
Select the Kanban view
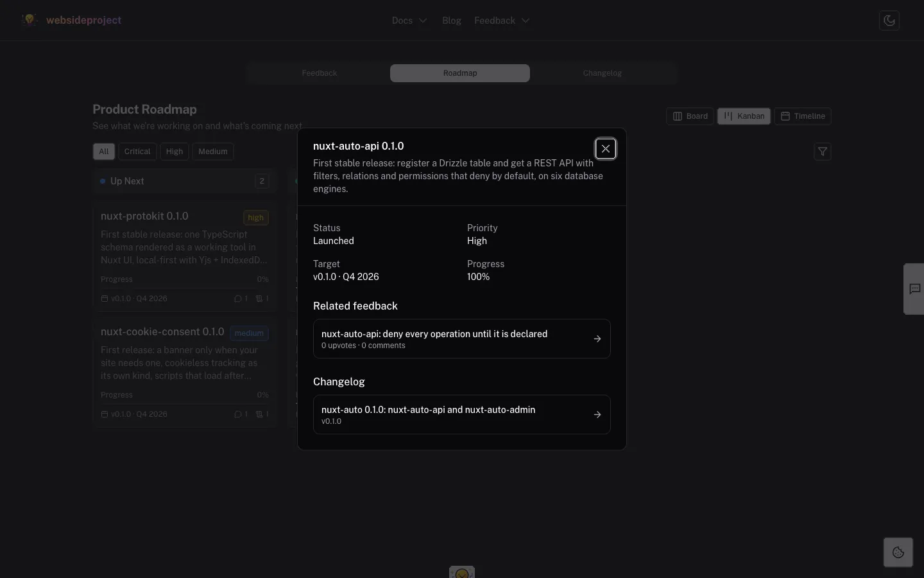coord(744,116)
